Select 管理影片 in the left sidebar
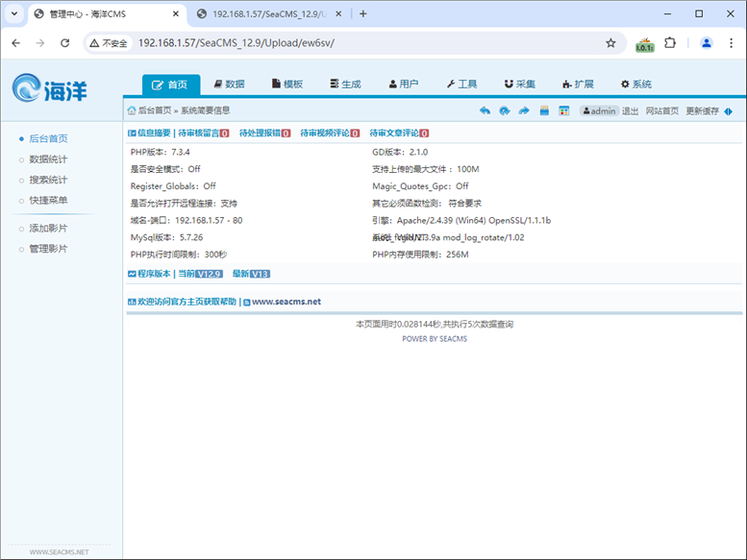Screen dimensions: 747x560 (48, 250)
